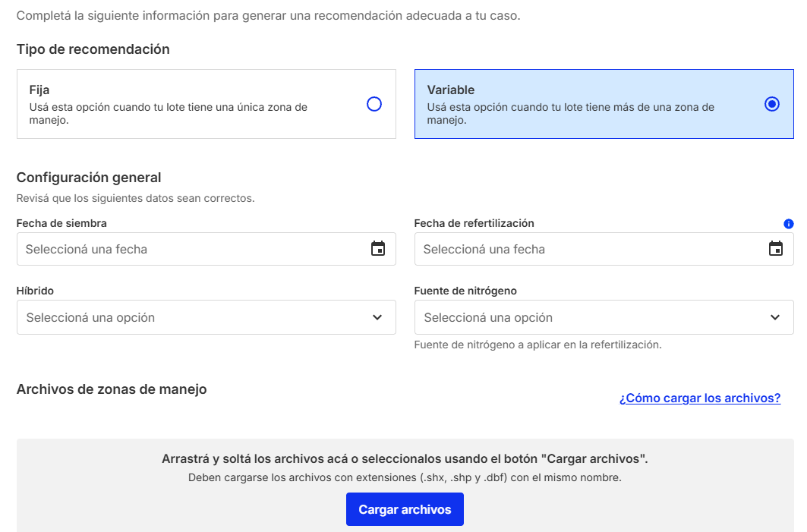
Task: Click the Fecha de siembra label
Action: pyautogui.click(x=61, y=223)
